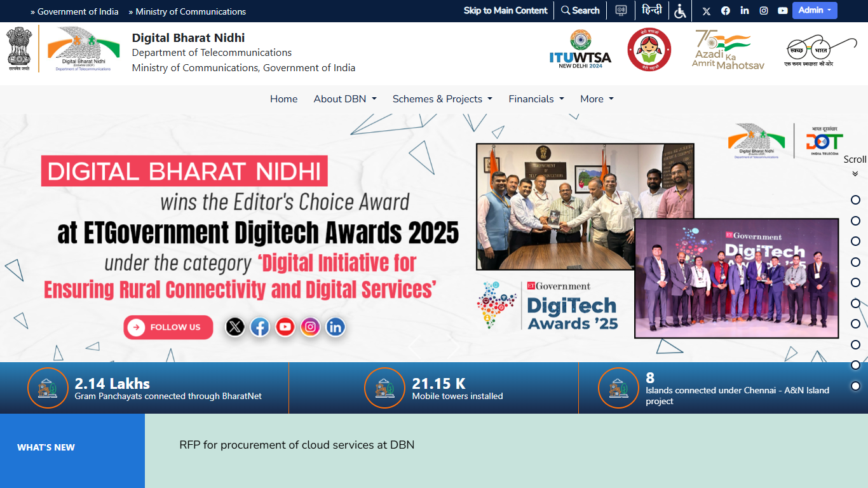Select the first section dot under Scroll
This screenshot has width=868, height=488.
(x=855, y=200)
